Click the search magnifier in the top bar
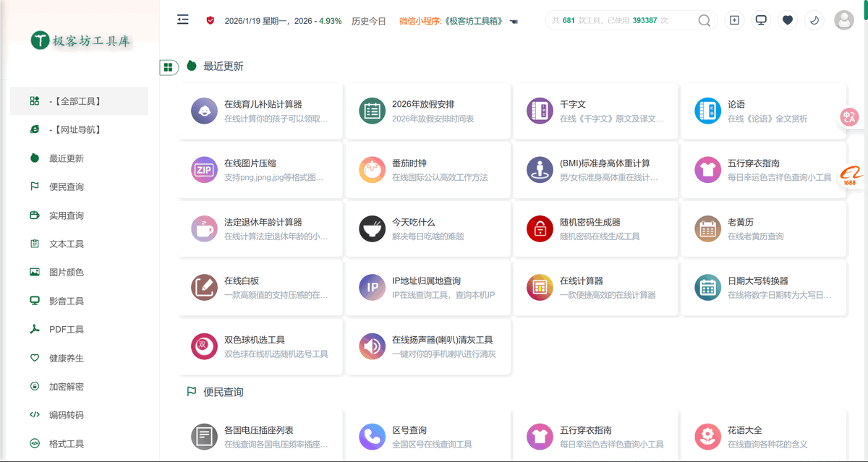Viewport: 868px width, 462px height. click(x=704, y=20)
